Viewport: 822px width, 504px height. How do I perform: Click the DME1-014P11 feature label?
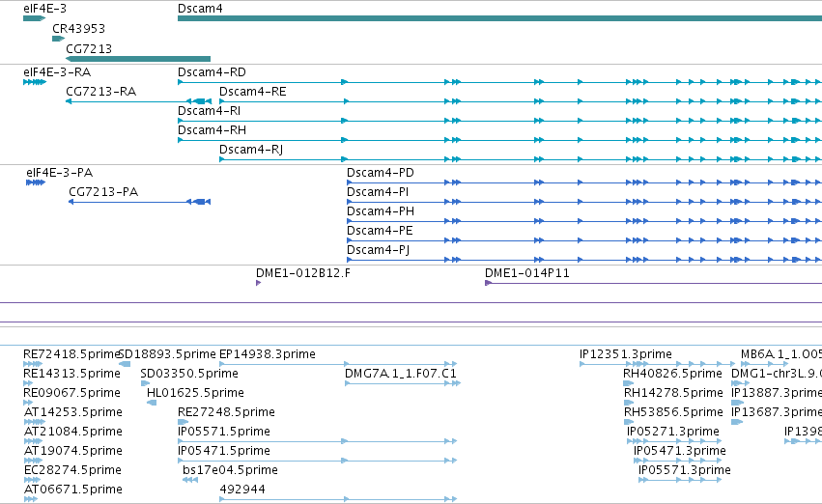[526, 273]
